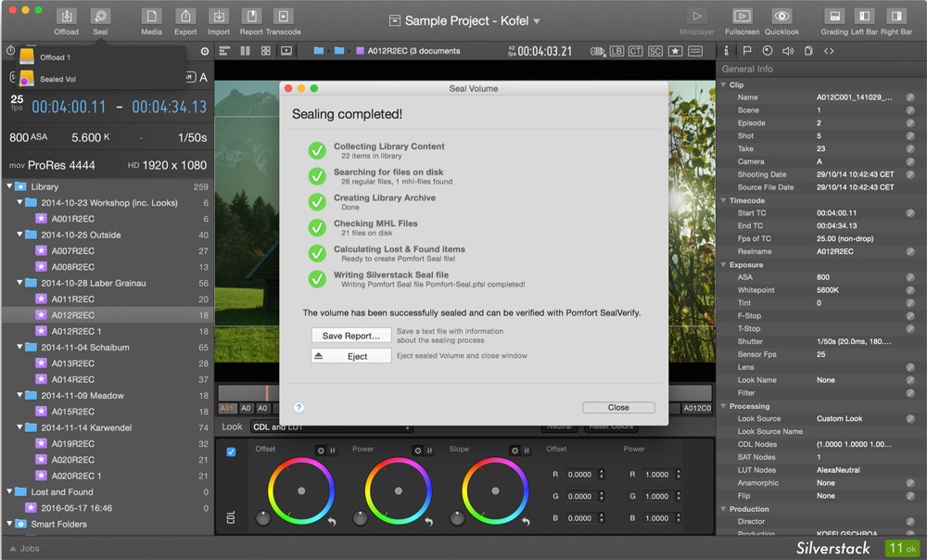Step the Power G value
The width and height of the screenshot is (927, 560).
tap(679, 496)
